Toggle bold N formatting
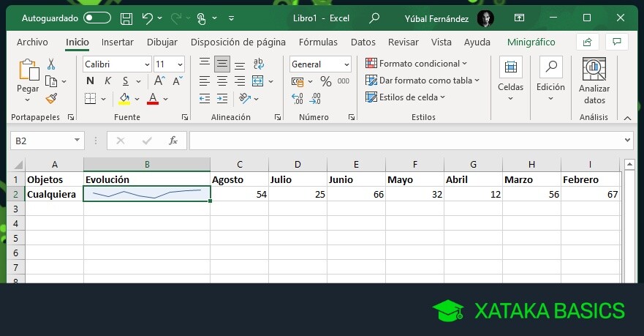Screen dimensions: 644x336 91,81
